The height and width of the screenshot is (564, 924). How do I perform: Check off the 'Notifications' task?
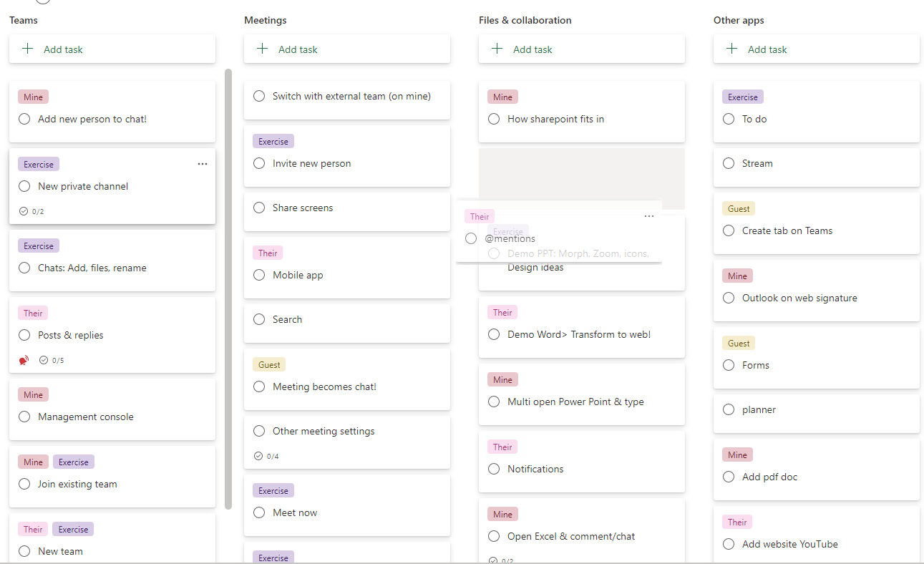494,469
